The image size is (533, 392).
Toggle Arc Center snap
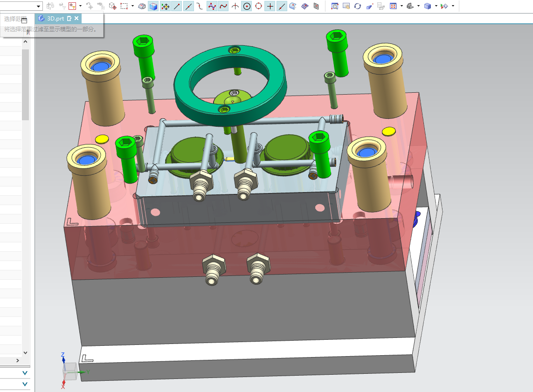tap(247, 6)
